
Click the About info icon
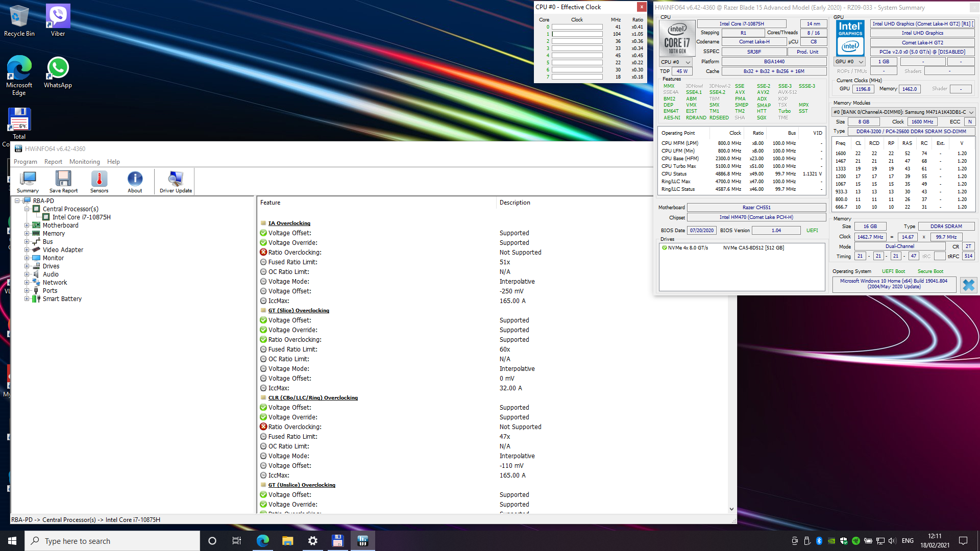135,182
